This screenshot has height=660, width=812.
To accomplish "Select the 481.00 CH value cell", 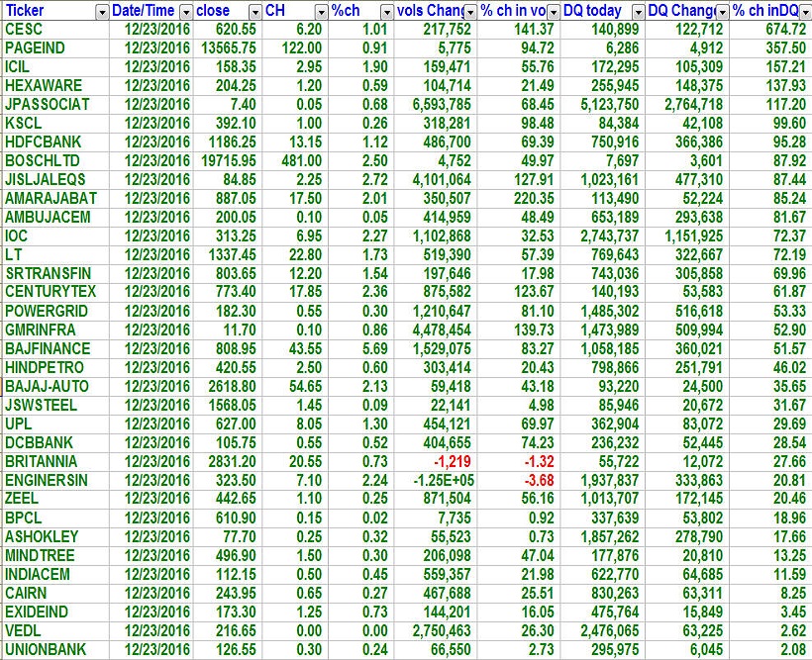I will coord(295,161).
